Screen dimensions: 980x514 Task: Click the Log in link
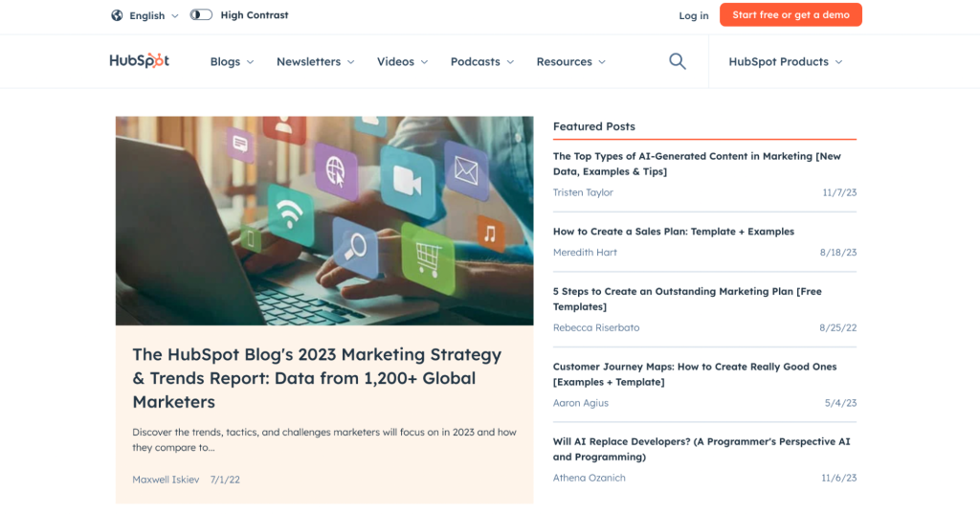[x=694, y=15]
